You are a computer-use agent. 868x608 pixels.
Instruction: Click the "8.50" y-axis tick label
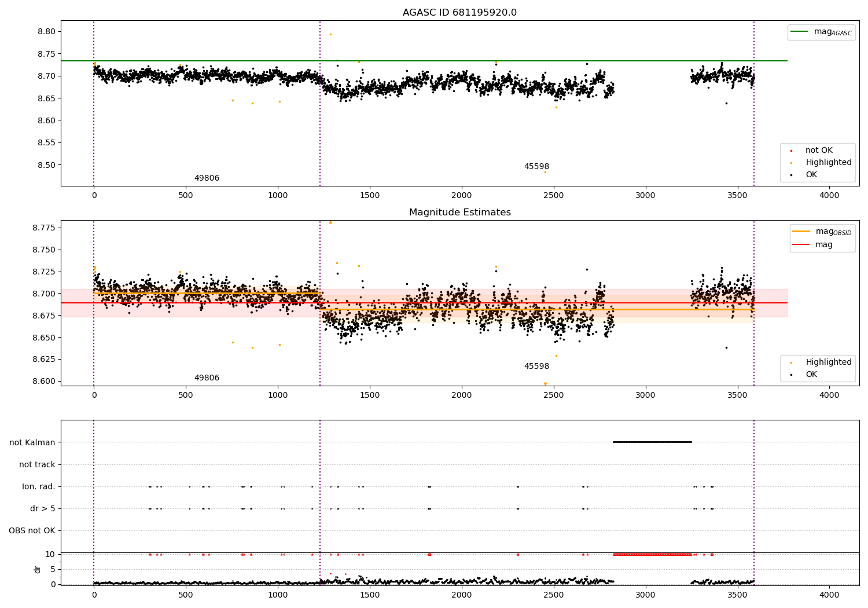[x=46, y=165]
